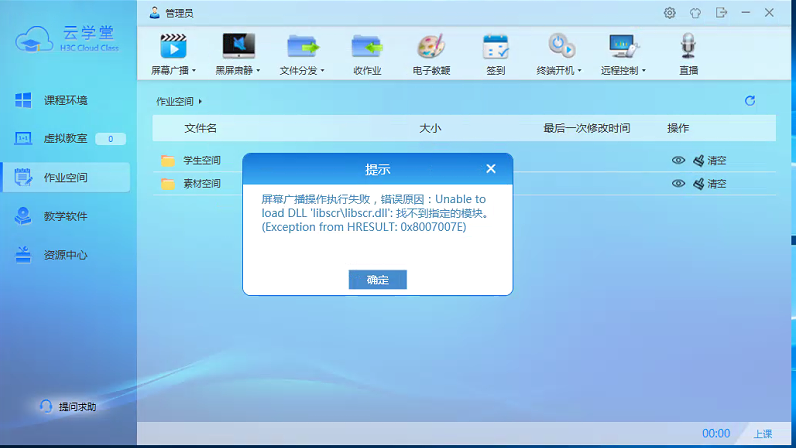Go to 教学软件 in sidebar
The width and height of the screenshot is (796, 448).
66,216
